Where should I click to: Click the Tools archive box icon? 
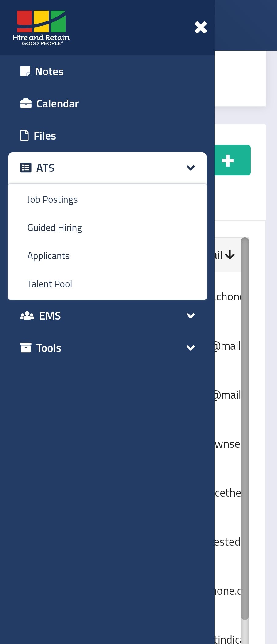26,348
